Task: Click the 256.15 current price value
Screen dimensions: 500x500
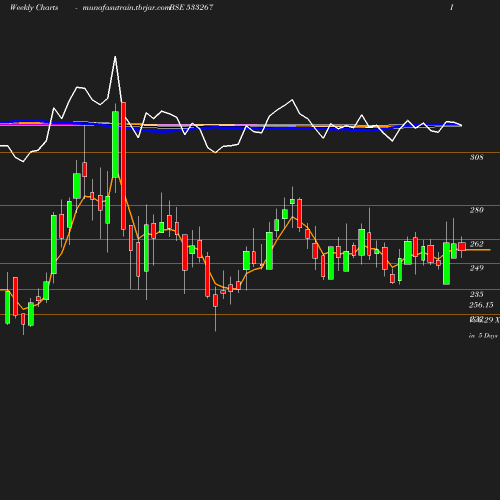Action: coord(481,305)
